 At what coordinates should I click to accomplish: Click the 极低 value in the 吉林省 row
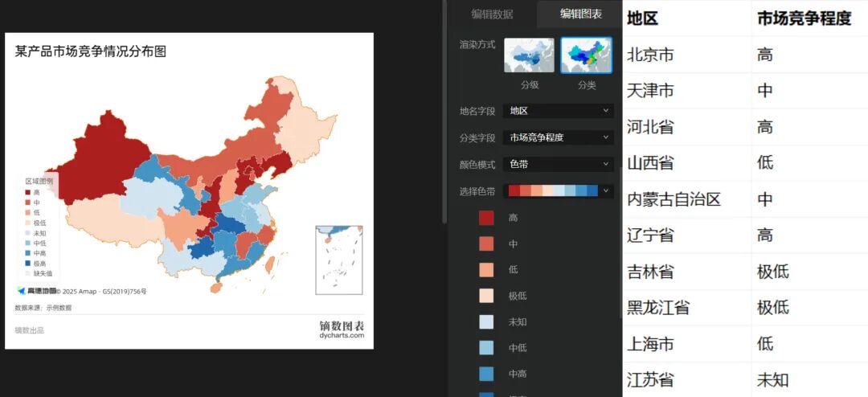[x=773, y=272]
